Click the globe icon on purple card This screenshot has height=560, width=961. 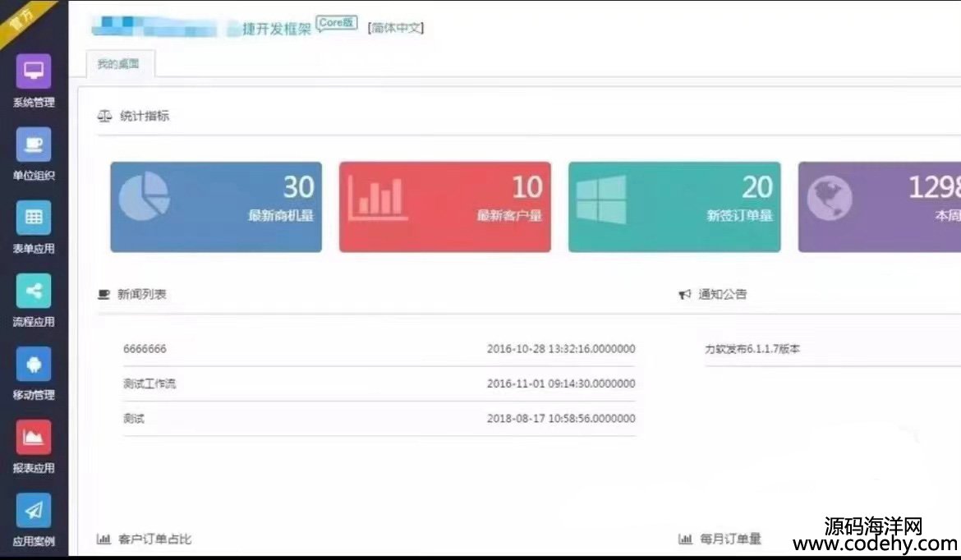tap(830, 199)
